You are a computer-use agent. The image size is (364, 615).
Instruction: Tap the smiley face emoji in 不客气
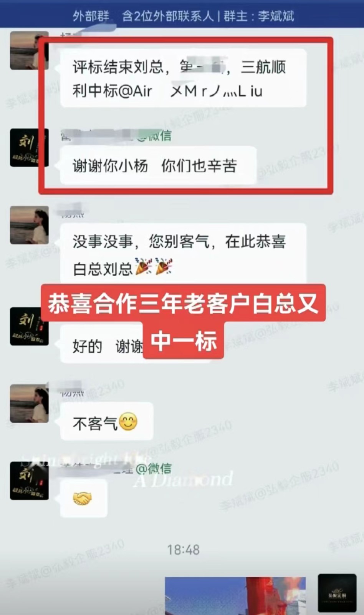(128, 422)
